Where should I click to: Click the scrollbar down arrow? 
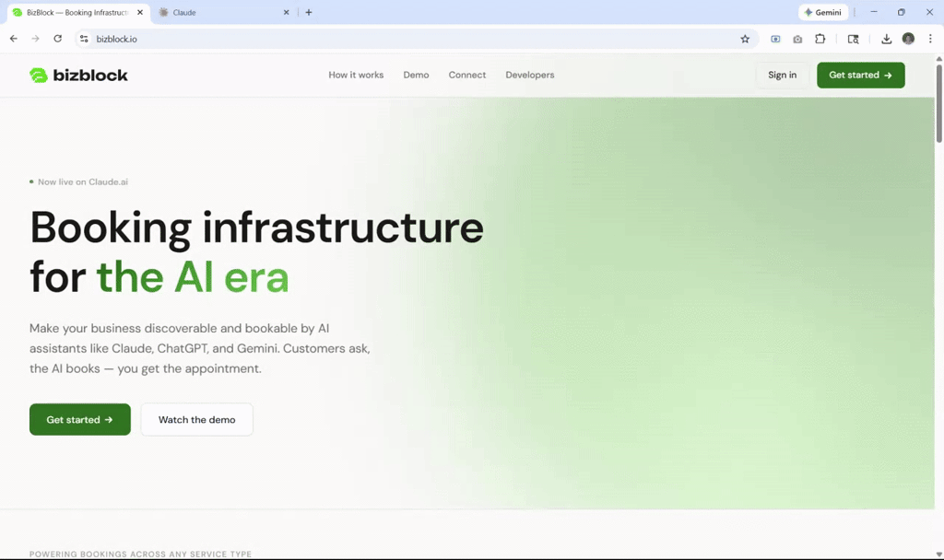(938, 554)
